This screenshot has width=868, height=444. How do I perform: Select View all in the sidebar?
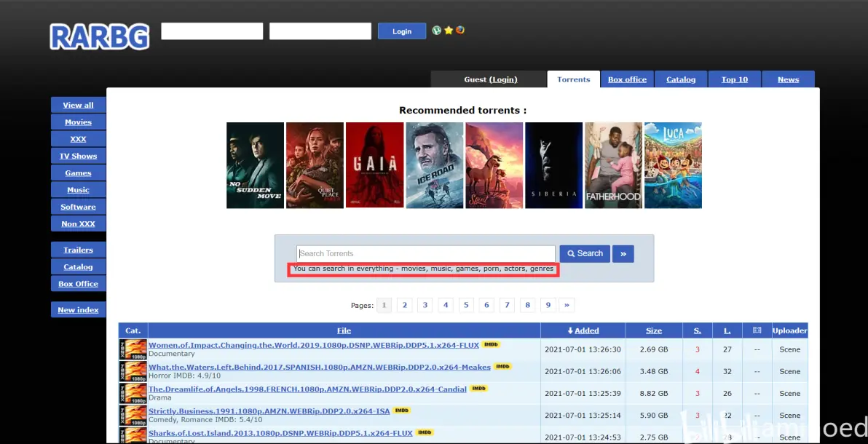[x=78, y=105]
